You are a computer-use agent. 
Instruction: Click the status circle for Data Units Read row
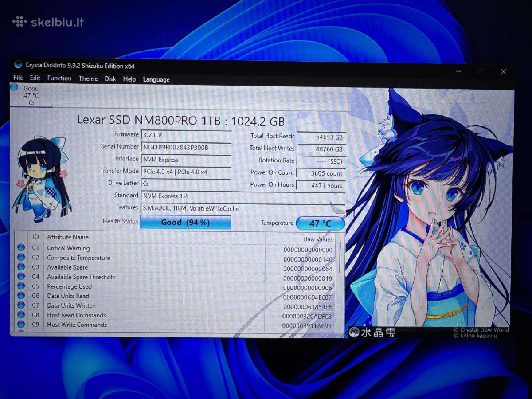tap(21, 295)
